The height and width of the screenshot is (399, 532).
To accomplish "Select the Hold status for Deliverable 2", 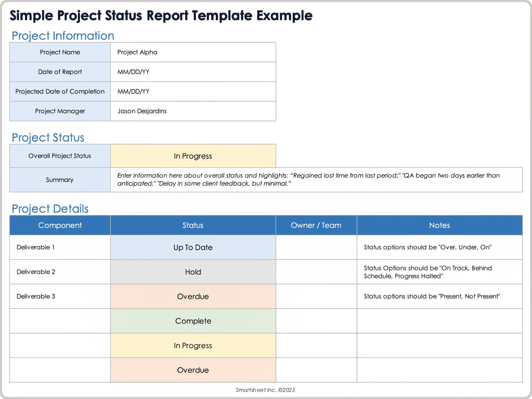I will pyautogui.click(x=193, y=272).
